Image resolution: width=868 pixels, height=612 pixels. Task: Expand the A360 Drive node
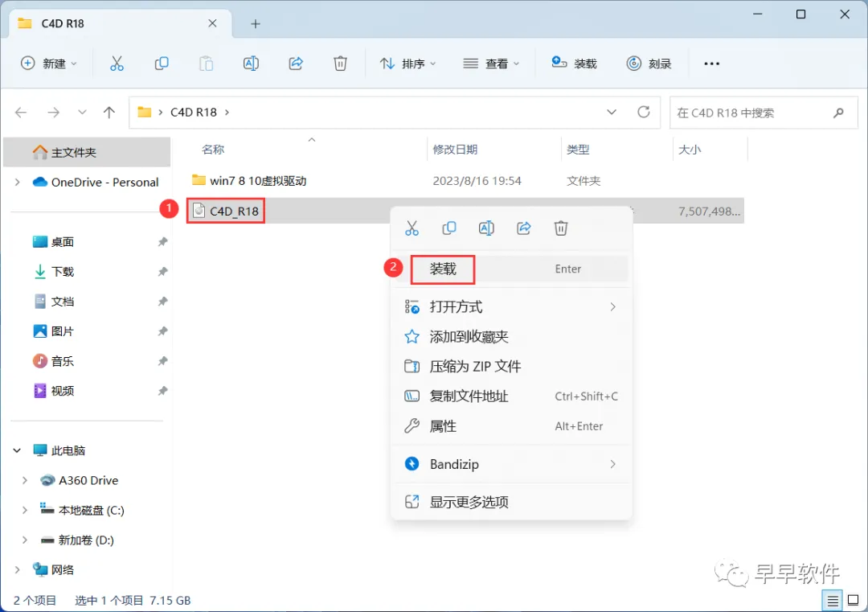24,480
